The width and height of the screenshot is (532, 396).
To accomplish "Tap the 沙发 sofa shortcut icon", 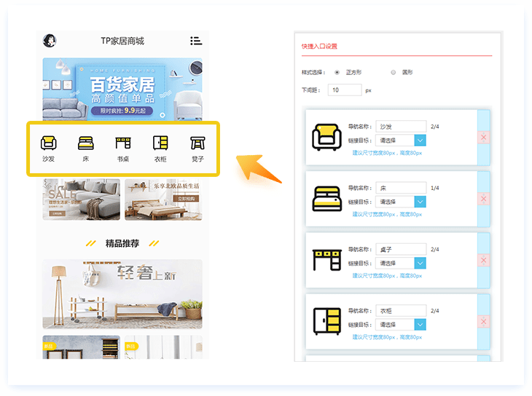I will click(x=49, y=143).
